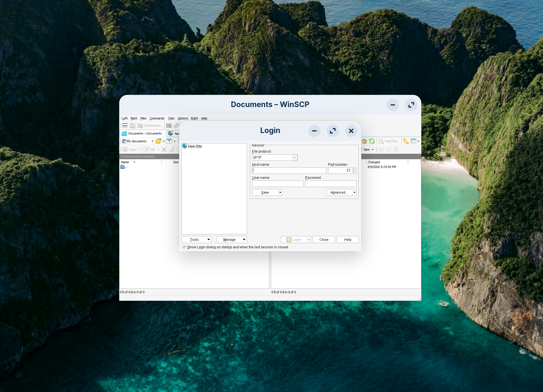This screenshot has width=543, height=392.
Task: Open the Advanced button dropdown arrow
Action: (355, 192)
